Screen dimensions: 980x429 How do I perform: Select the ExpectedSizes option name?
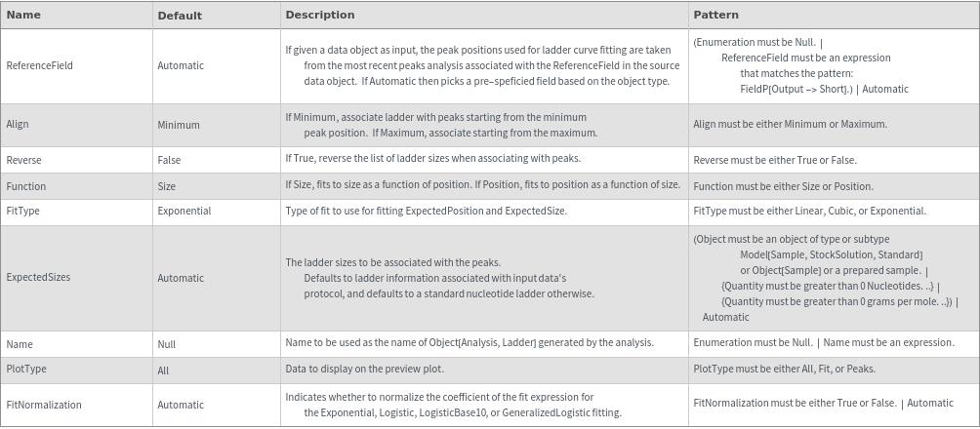point(38,278)
